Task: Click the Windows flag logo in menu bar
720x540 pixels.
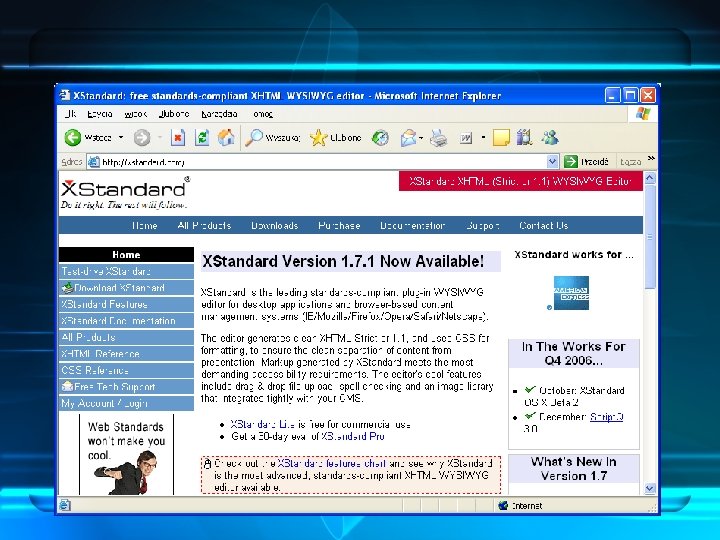Action: pos(643,114)
